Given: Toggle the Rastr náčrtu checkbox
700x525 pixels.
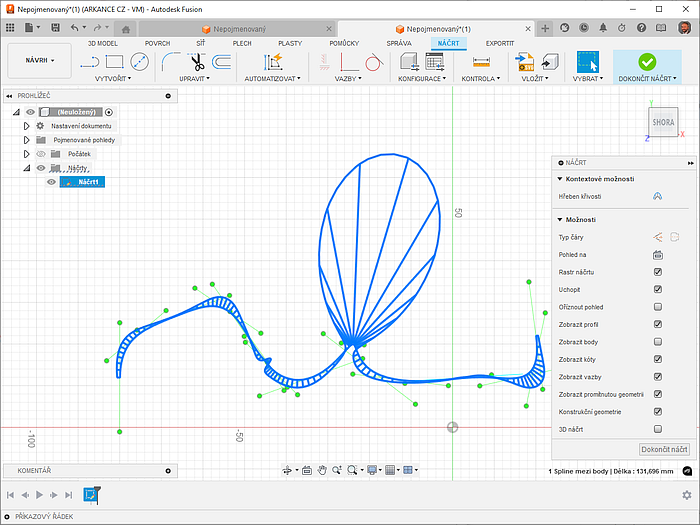Looking at the screenshot, I should point(657,272).
